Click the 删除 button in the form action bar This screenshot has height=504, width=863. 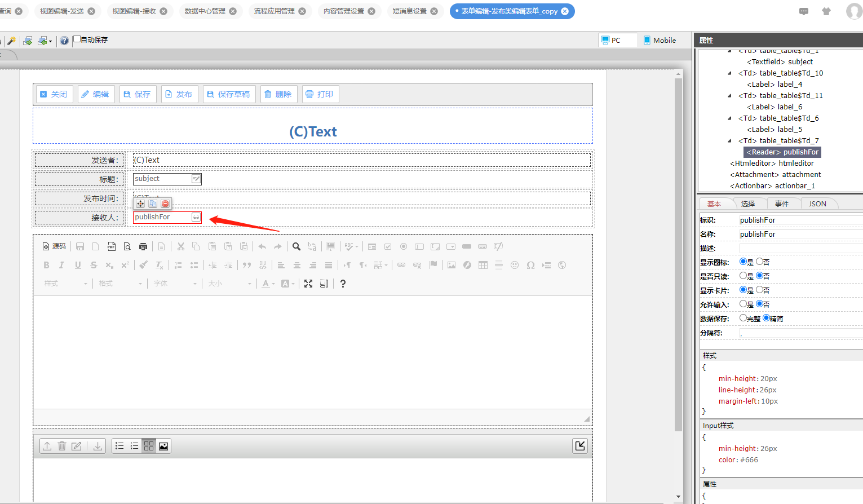tap(278, 94)
